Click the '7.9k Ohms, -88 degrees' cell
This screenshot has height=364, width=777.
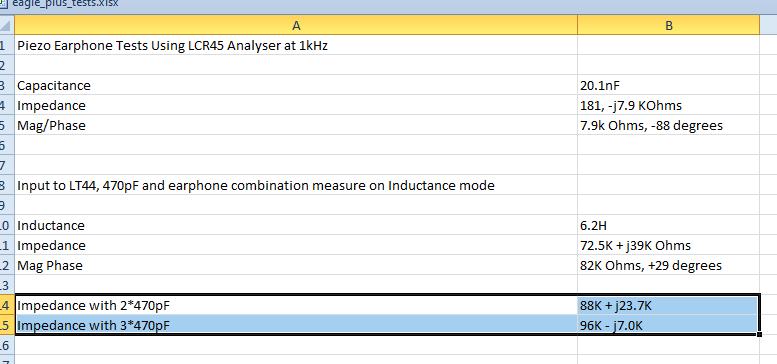[x=668, y=125]
